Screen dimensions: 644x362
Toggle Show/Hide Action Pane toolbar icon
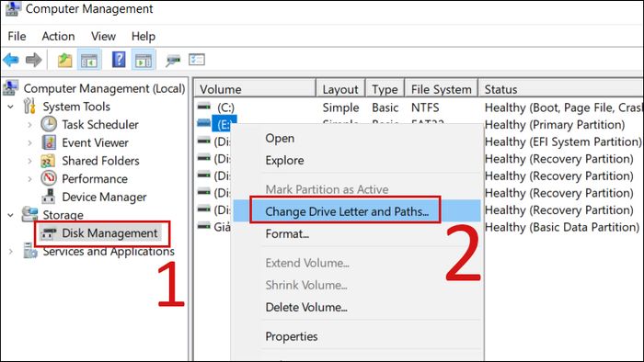(144, 61)
